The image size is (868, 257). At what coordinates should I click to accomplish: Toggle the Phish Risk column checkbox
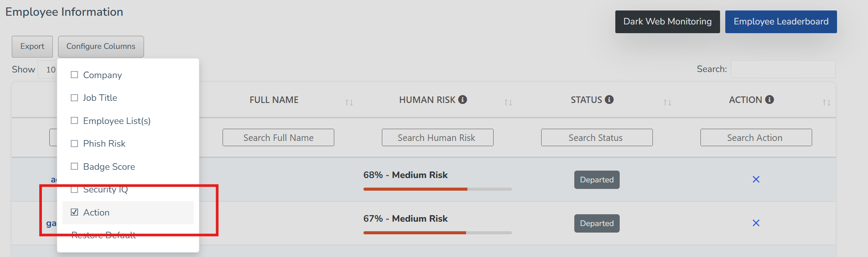tap(75, 144)
